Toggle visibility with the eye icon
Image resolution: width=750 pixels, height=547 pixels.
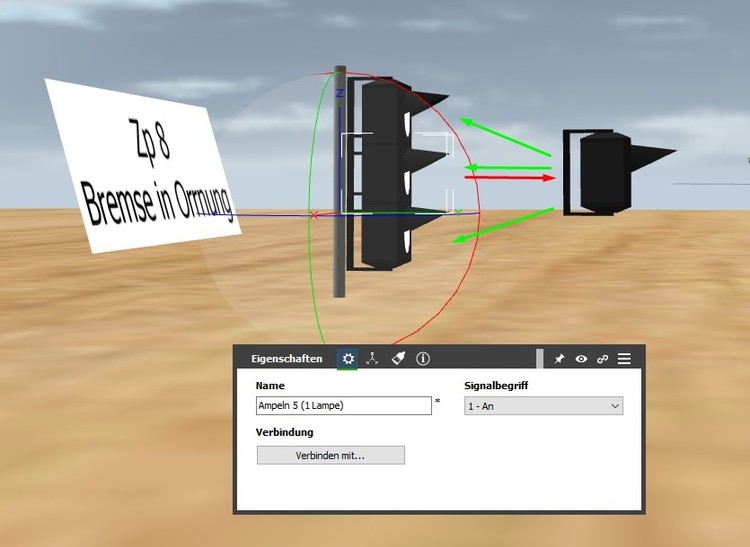[581, 359]
